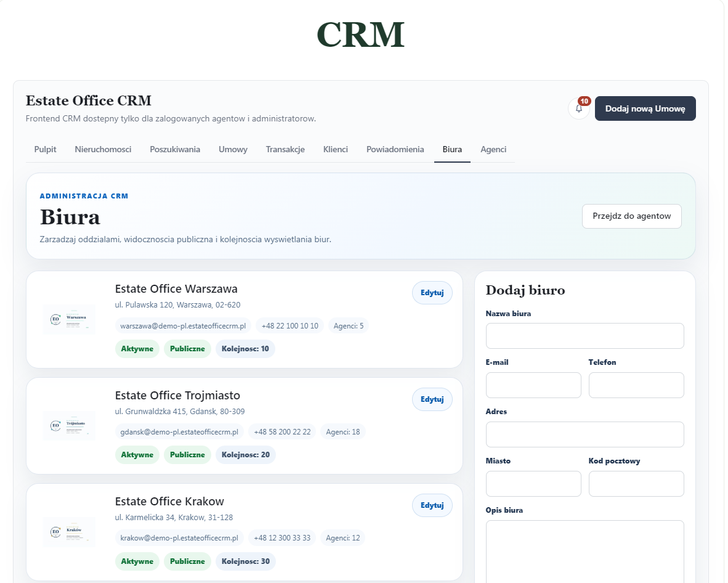Screen dimensions: 728x583
Task: Select the Transakcje tab
Action: tap(285, 150)
